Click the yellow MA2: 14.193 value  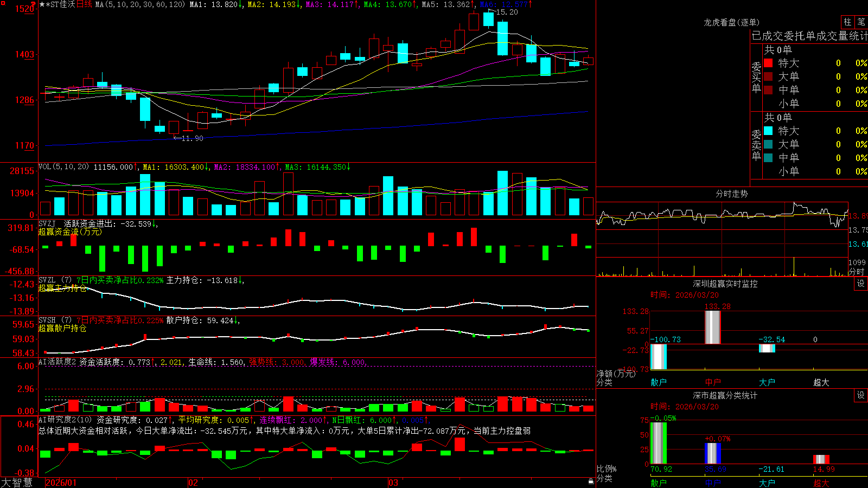(274, 4)
